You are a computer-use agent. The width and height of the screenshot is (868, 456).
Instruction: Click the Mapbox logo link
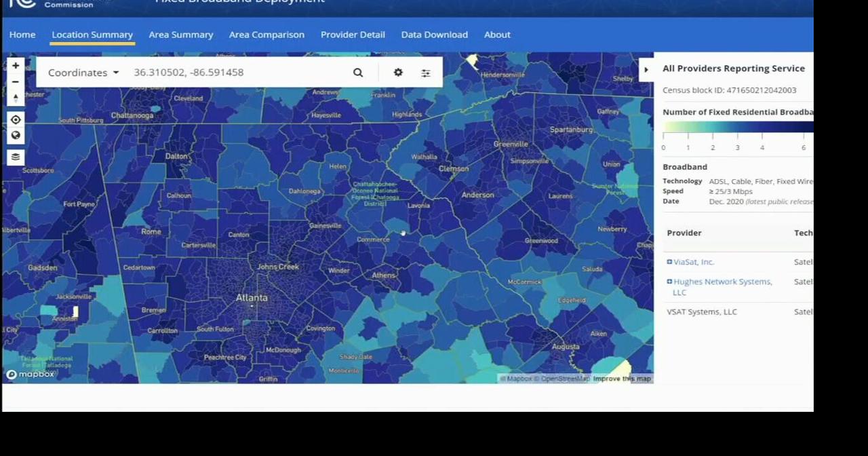pyautogui.click(x=31, y=374)
